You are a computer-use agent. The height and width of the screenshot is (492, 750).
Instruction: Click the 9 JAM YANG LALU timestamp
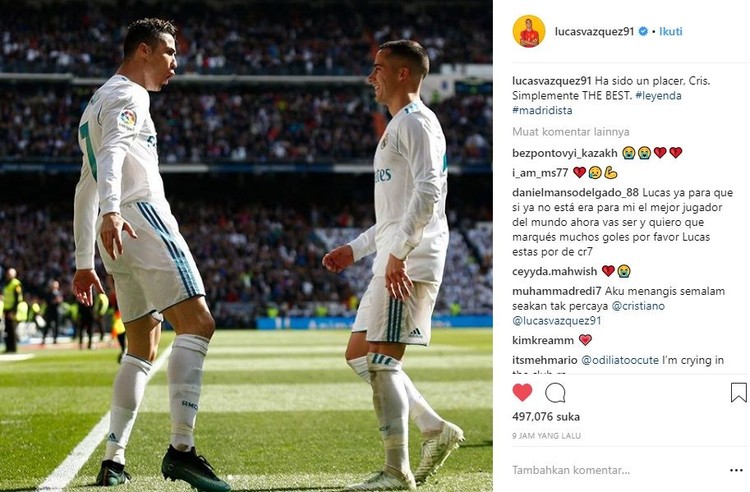point(546,436)
